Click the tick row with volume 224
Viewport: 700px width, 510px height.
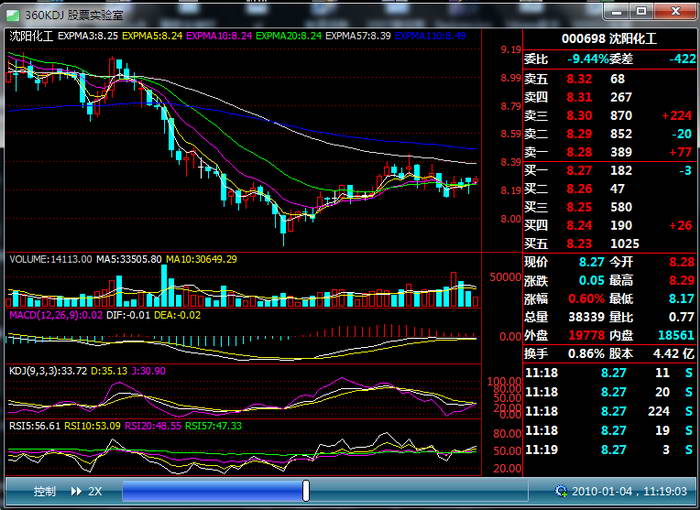pyautogui.click(x=609, y=411)
